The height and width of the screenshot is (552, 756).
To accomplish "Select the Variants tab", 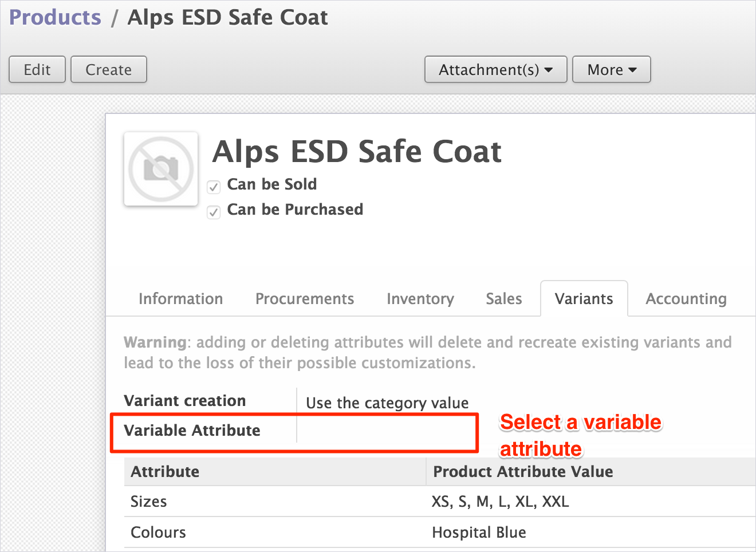I will 584,299.
